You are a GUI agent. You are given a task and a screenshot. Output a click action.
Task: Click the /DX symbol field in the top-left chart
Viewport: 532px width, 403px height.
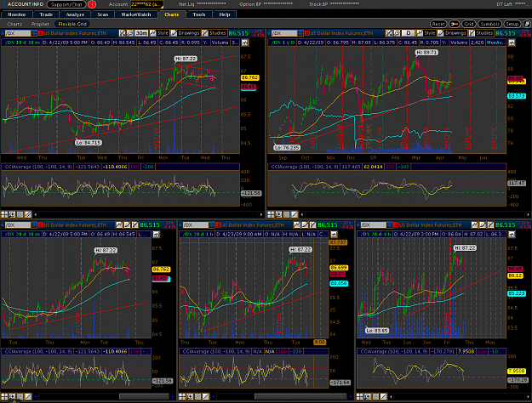click(18, 33)
